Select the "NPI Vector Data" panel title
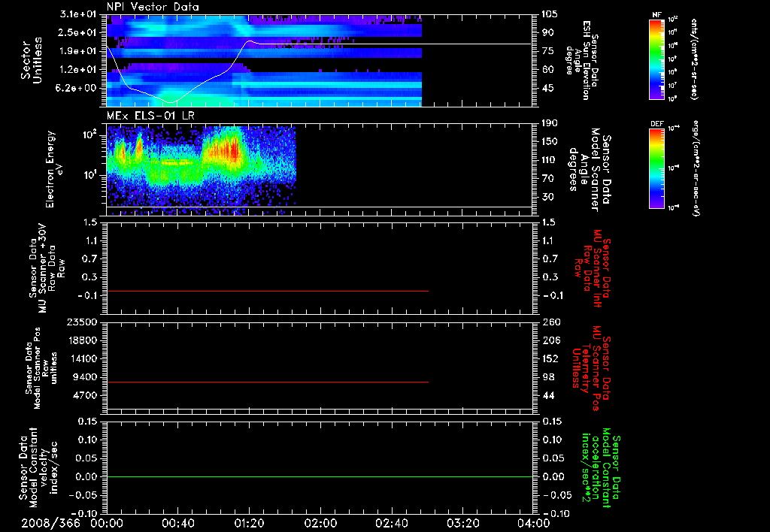The width and height of the screenshot is (770, 532). [x=153, y=7]
